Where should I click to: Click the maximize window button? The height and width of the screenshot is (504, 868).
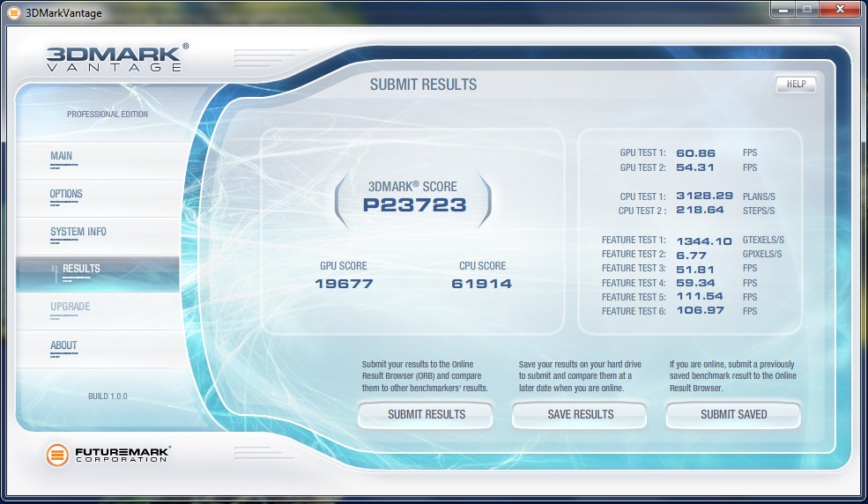pyautogui.click(x=808, y=10)
